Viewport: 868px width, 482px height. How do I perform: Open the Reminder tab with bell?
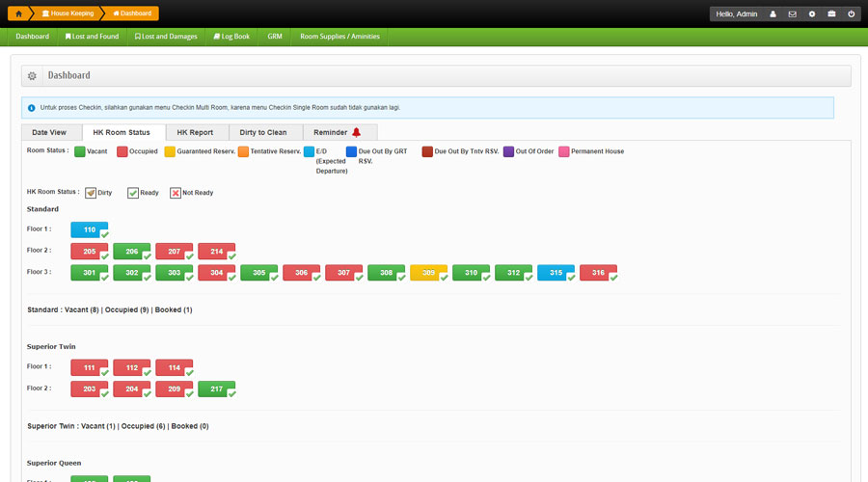tap(339, 132)
